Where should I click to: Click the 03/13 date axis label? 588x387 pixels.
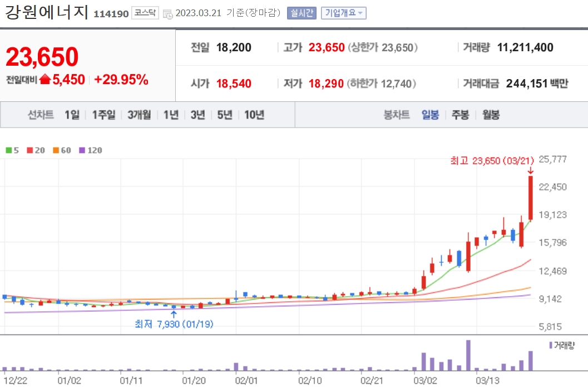pos(487,381)
